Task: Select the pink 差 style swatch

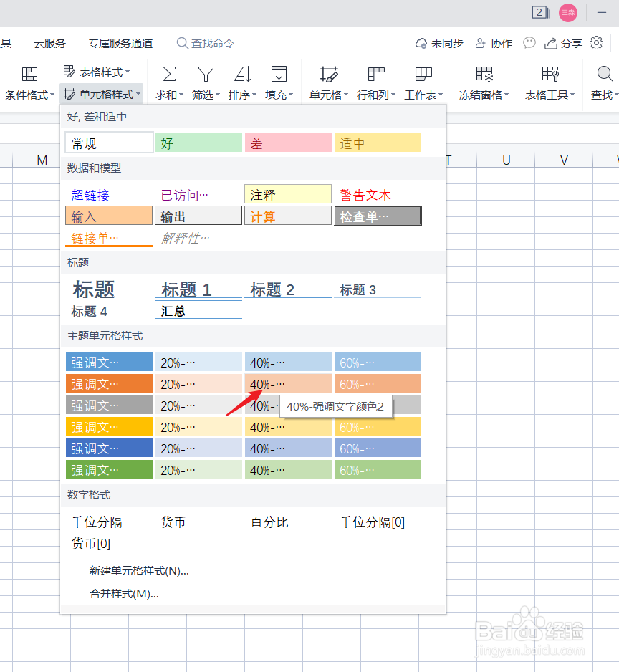Action: point(288,143)
